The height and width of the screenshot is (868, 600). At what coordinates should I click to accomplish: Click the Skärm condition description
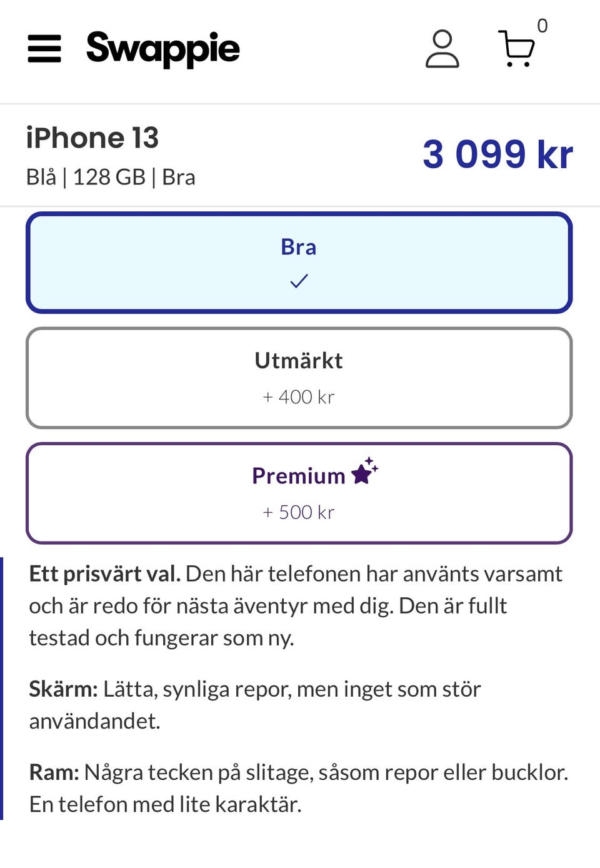(255, 705)
